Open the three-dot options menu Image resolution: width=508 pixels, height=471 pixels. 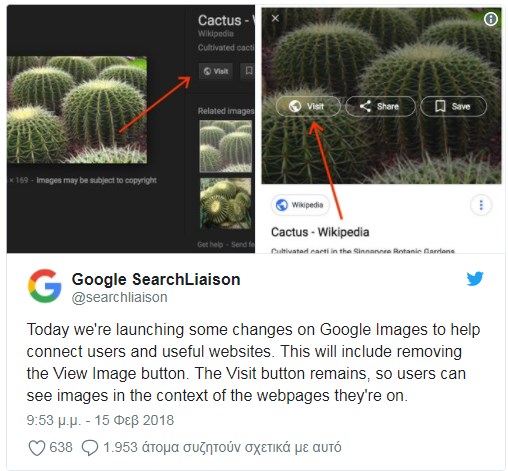481,205
